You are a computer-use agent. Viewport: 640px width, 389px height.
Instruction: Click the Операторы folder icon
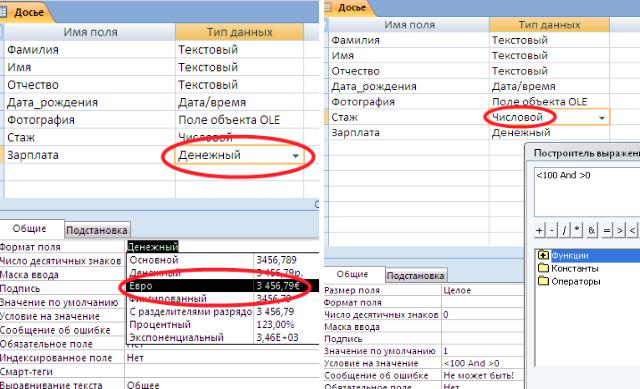[543, 281]
